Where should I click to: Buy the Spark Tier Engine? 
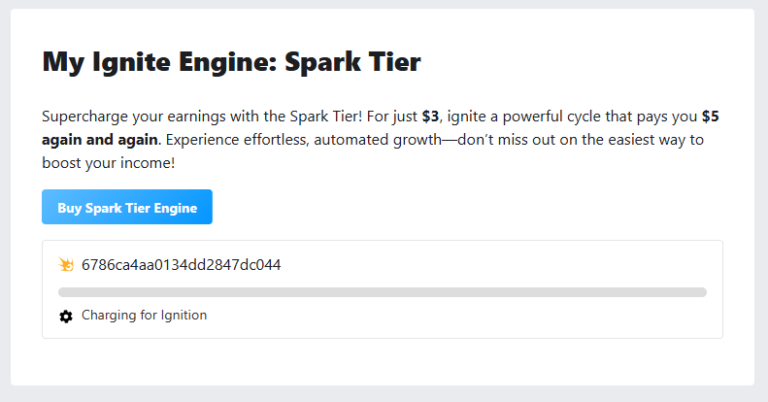pyautogui.click(x=127, y=207)
